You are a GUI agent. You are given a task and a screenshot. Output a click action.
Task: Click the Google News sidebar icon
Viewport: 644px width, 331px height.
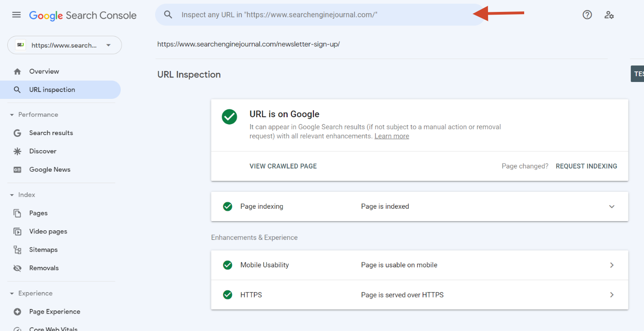(x=17, y=169)
